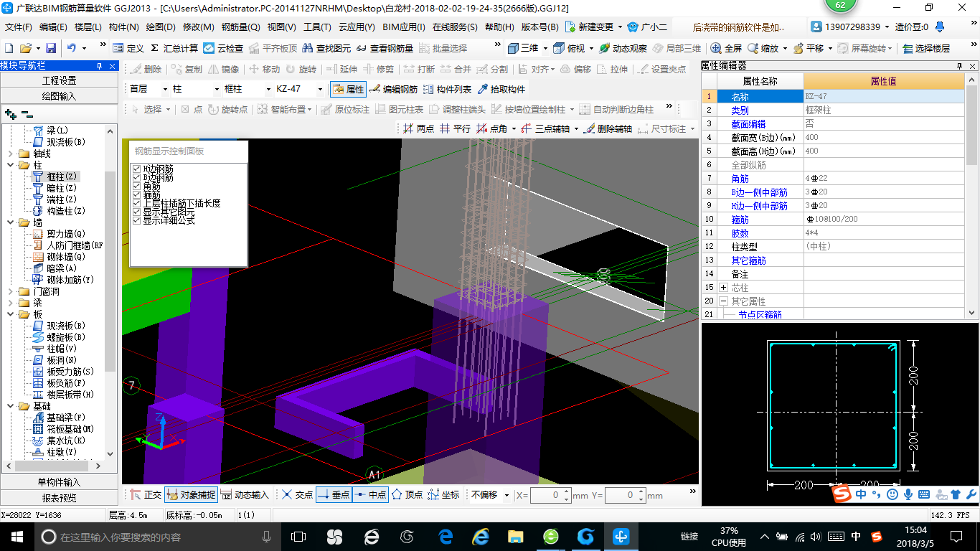Click 全屏 fullscreen zoom icon
Image resolution: width=980 pixels, height=551 pixels.
tap(726, 48)
